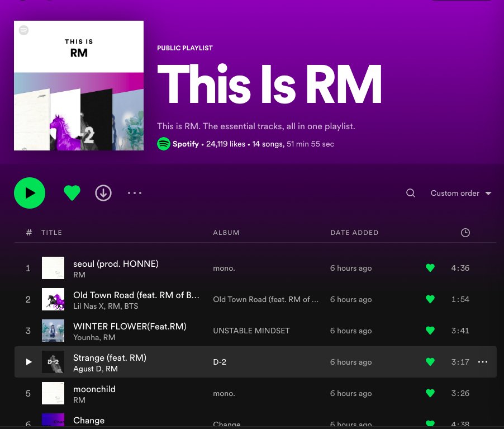The width and height of the screenshot is (504, 429).
Task: Open the This Is RM cover art
Action: (x=79, y=85)
